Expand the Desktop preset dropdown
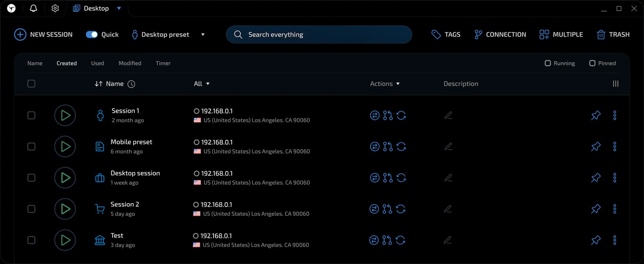Screen dimensions: 644x264 pyautogui.click(x=202, y=34)
